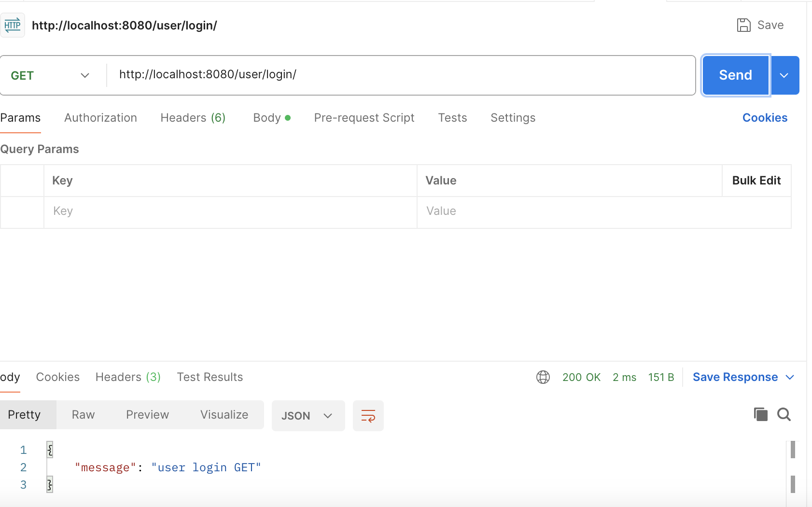Click the Save button label
This screenshot has height=507, width=812.
click(770, 25)
